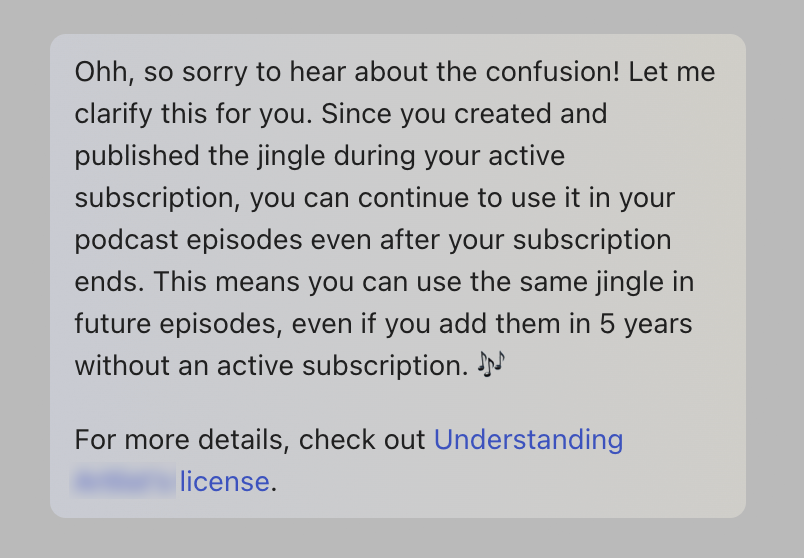
Task: Click the opening word 'Ohh,' in message
Action: tap(105, 71)
